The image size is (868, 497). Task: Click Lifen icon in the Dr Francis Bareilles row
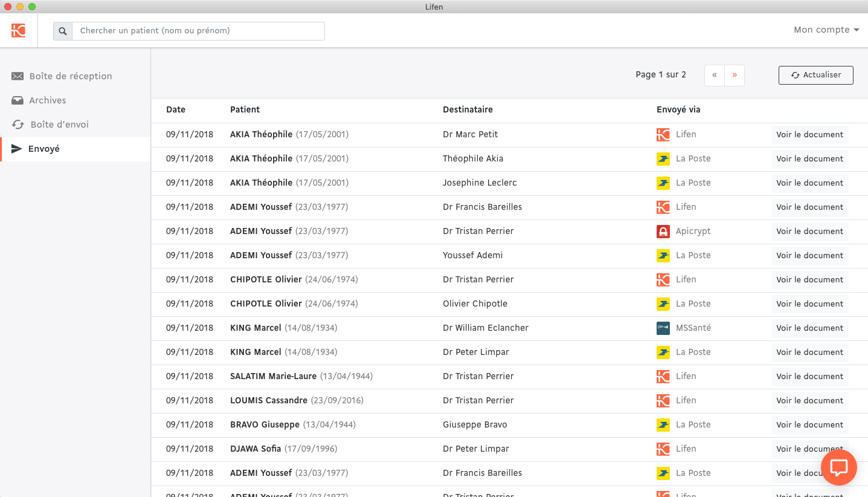(663, 207)
